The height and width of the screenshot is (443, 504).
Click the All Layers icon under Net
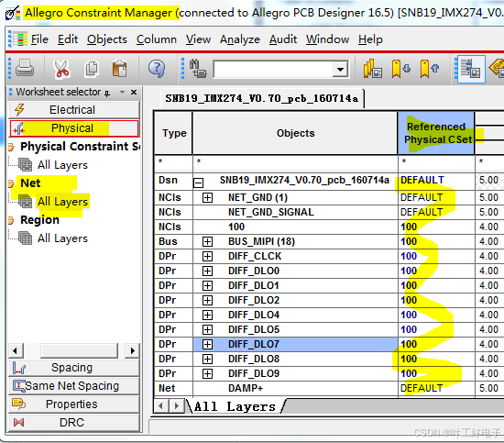tap(26, 202)
